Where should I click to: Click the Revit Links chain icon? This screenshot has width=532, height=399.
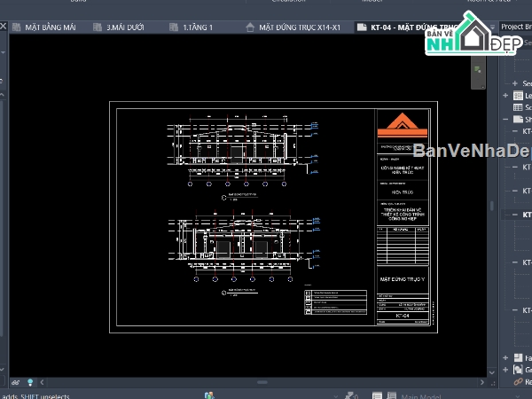pos(518,381)
